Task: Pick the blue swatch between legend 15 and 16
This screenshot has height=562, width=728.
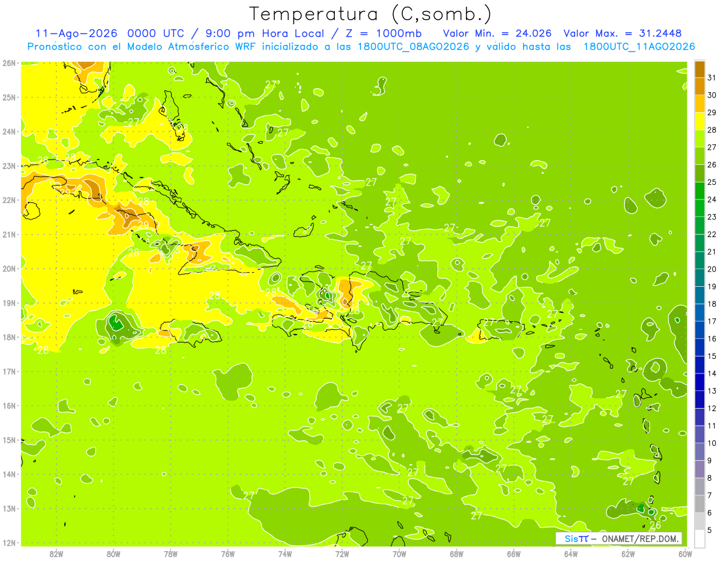Action: click(699, 347)
